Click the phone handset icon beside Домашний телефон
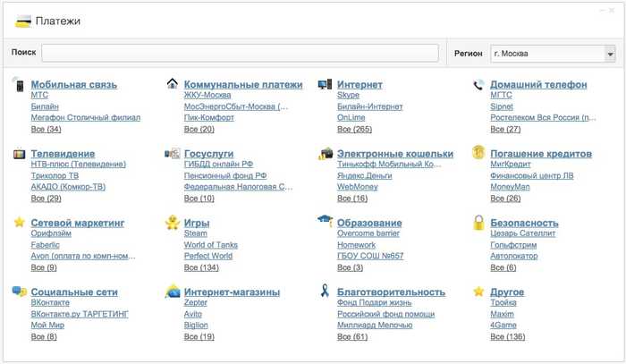Screen dimensions: 626x364 click(478, 85)
